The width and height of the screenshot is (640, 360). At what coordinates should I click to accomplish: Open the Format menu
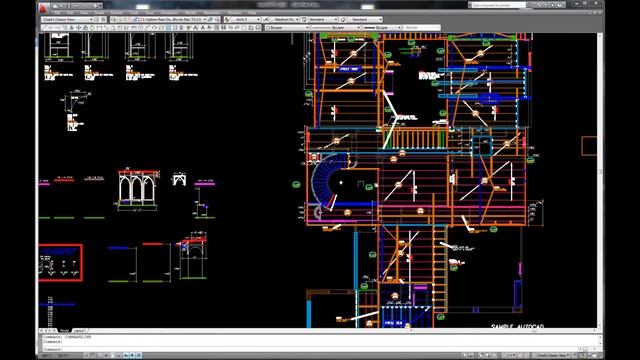[x=116, y=13]
